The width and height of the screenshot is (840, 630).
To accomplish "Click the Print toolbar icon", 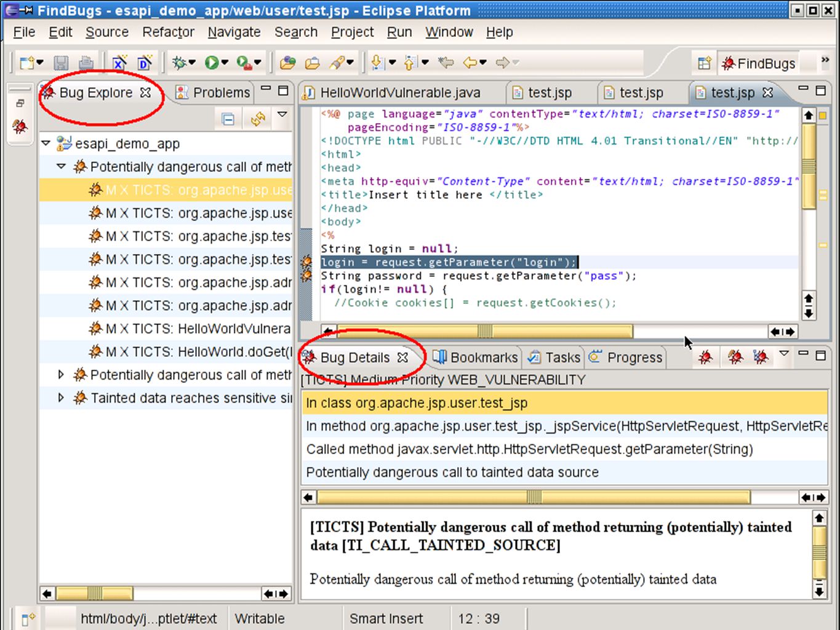I will 86,63.
